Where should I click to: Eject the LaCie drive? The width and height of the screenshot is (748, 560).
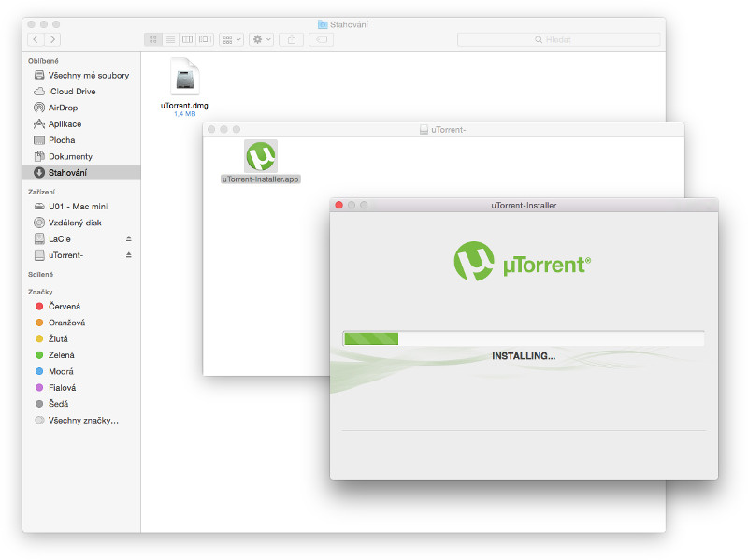click(129, 238)
